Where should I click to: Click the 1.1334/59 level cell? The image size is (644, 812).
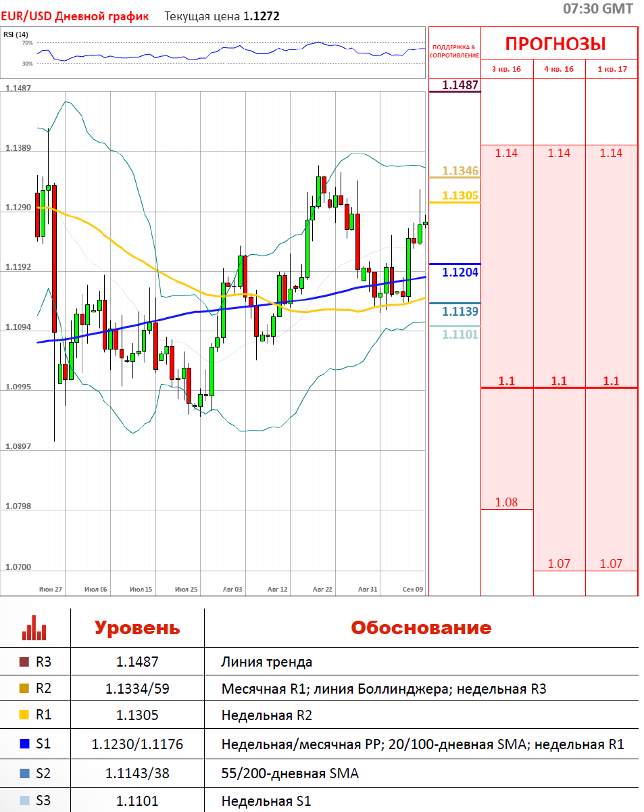tap(137, 689)
